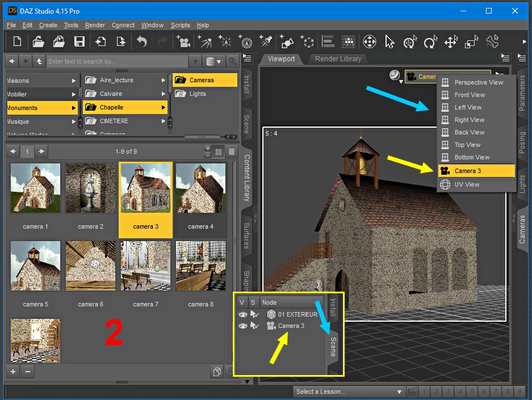532x400 pixels.
Task: Click the Align tool icon
Action: point(328,42)
